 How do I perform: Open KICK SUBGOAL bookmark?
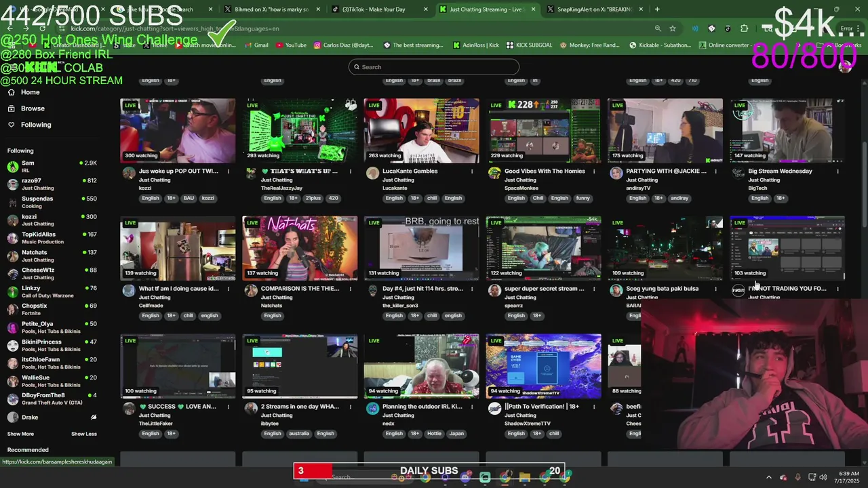pyautogui.click(x=530, y=45)
